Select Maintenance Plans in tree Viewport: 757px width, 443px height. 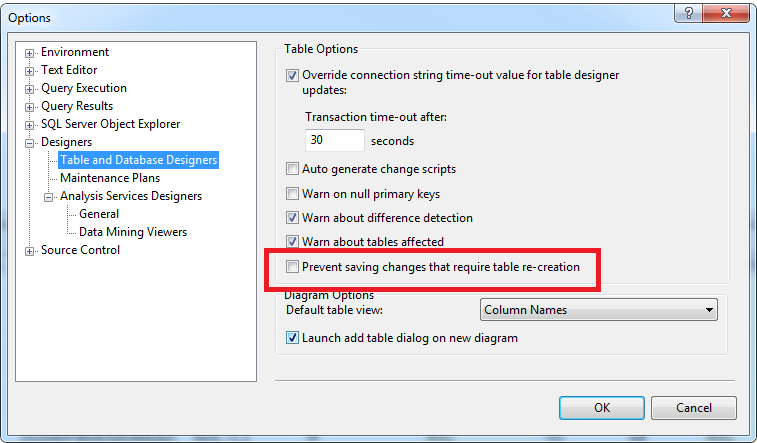[x=110, y=178]
